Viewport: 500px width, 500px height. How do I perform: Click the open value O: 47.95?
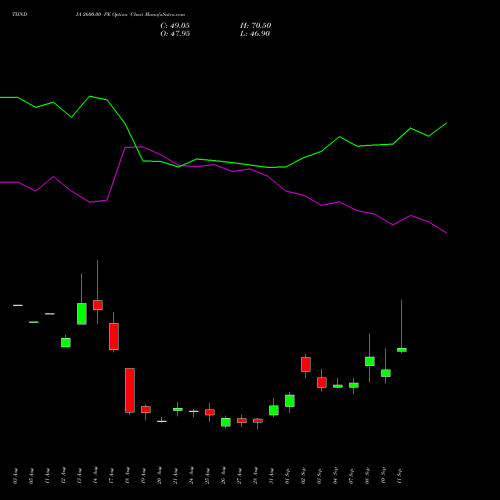coord(175,34)
